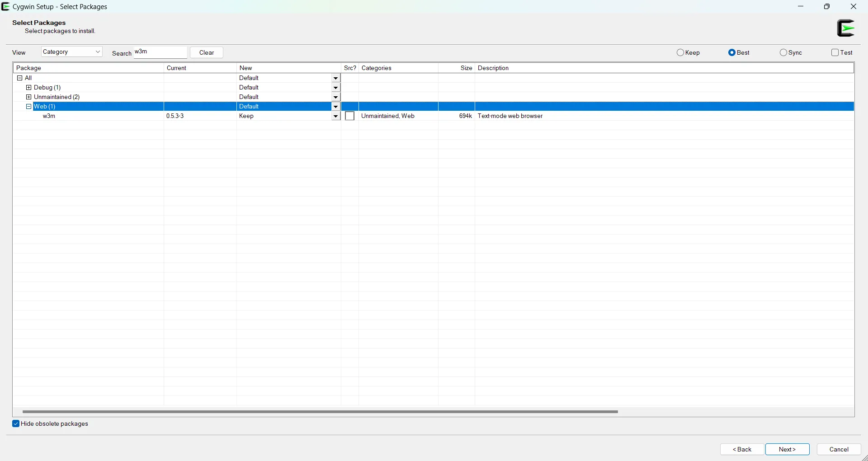Select the All tree row label
Screen dimensions: 868x461
click(x=28, y=78)
